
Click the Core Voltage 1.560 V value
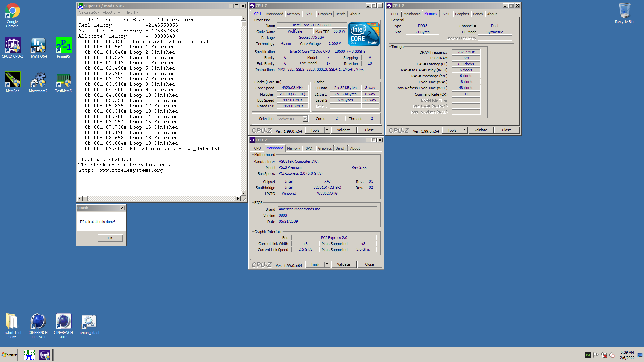point(335,43)
